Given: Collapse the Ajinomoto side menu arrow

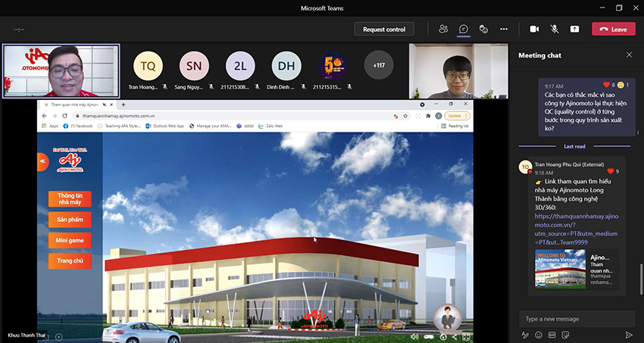Looking at the screenshot, I should point(42,161).
